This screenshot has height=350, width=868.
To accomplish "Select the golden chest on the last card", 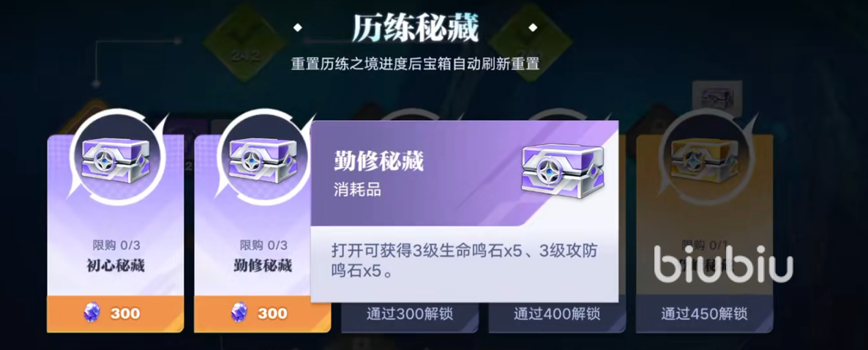I will click(704, 157).
